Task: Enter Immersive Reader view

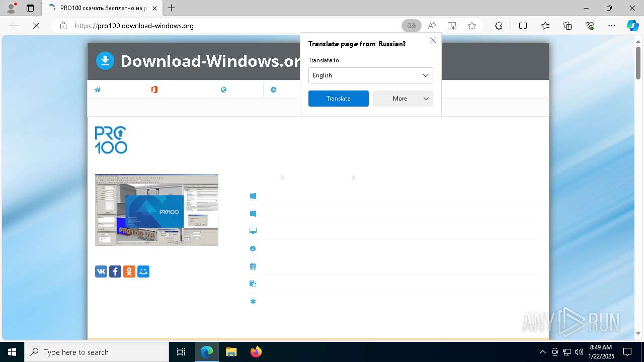Action: pyautogui.click(x=452, y=26)
